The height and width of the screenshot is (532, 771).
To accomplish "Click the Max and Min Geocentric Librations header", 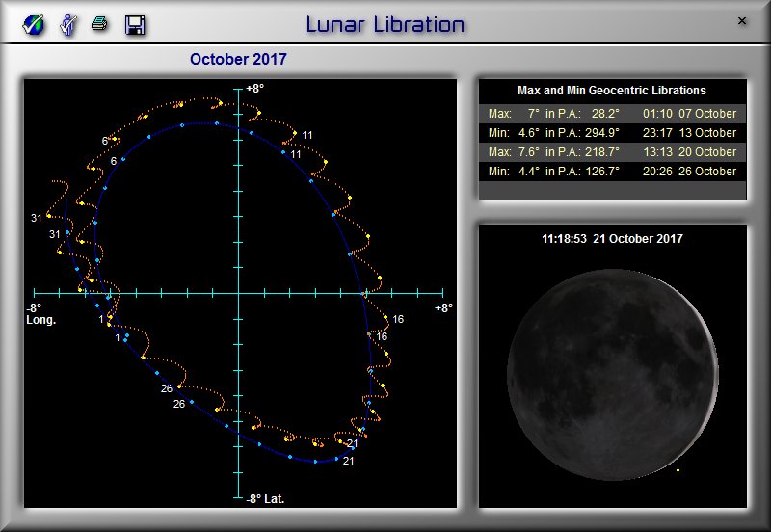I will click(612, 91).
